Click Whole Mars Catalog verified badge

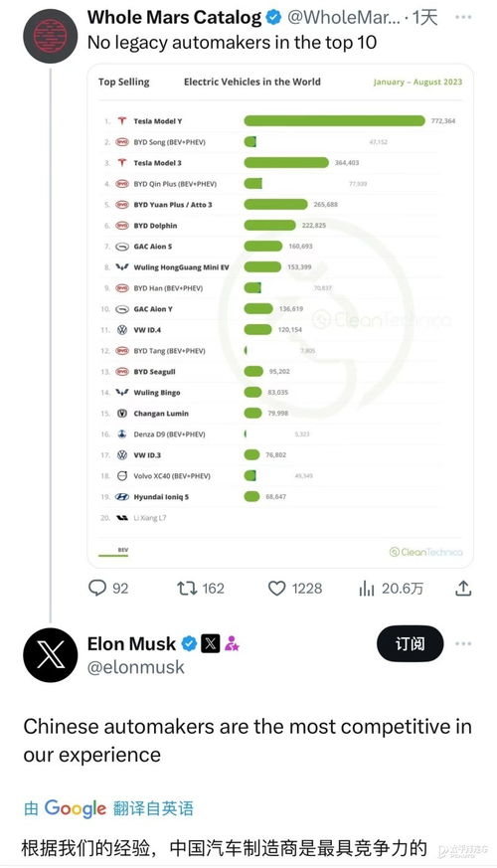click(274, 18)
